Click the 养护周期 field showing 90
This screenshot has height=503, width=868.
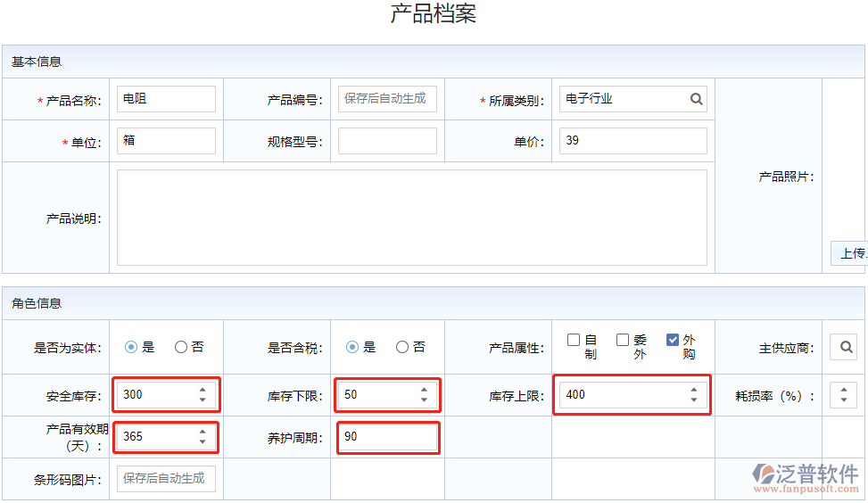coord(387,437)
